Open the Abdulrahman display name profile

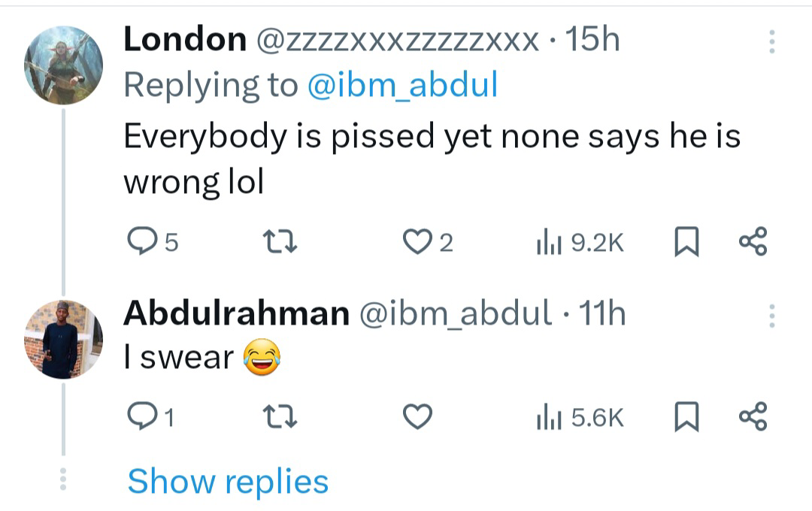point(235,314)
